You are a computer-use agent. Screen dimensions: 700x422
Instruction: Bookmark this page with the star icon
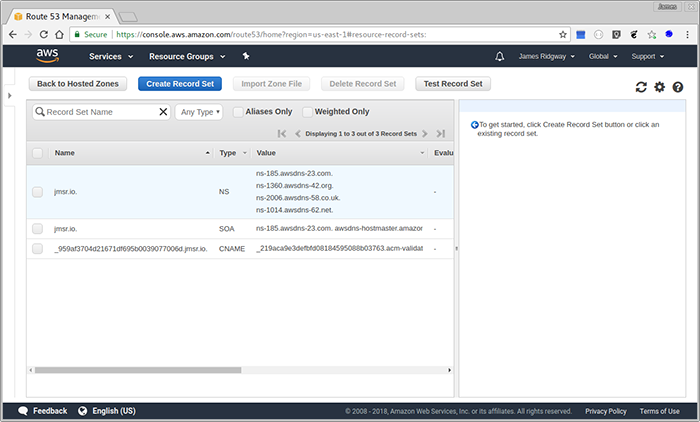pos(563,34)
